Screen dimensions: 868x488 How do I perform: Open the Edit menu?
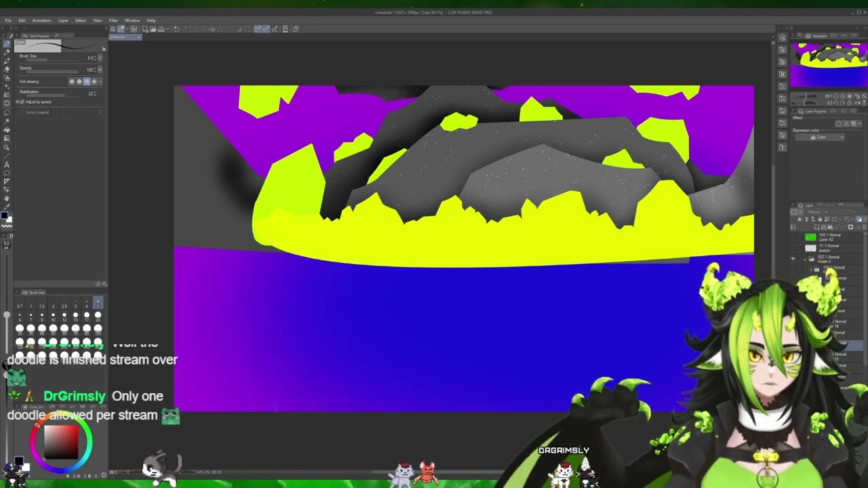(22, 20)
